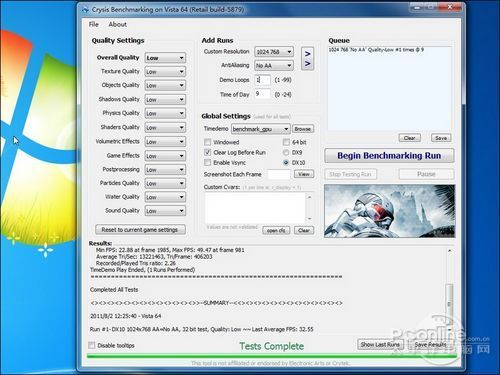Clear the run queue
The height and width of the screenshot is (375, 500).
(409, 138)
